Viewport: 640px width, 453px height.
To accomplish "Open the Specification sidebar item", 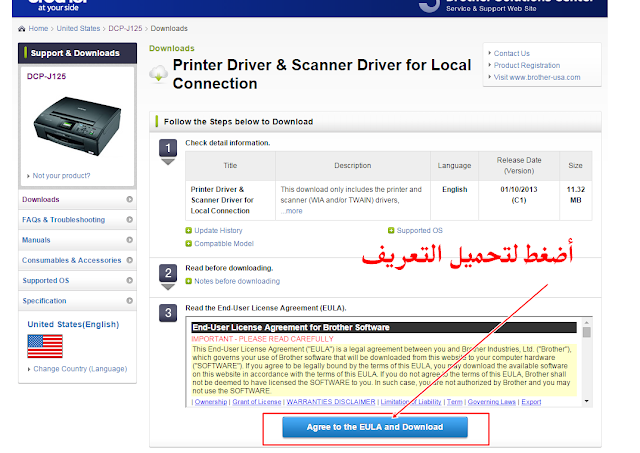I will click(78, 301).
